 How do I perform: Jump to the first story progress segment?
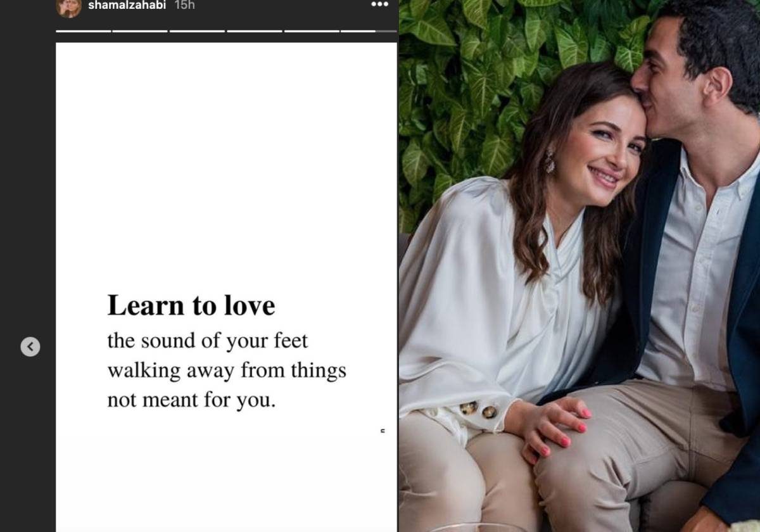[83, 30]
